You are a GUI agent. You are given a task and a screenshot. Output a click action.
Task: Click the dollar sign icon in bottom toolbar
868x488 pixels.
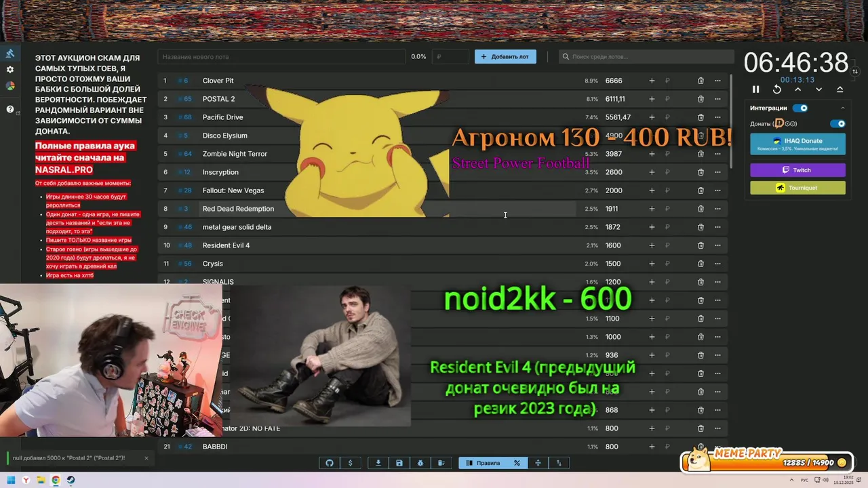click(350, 463)
